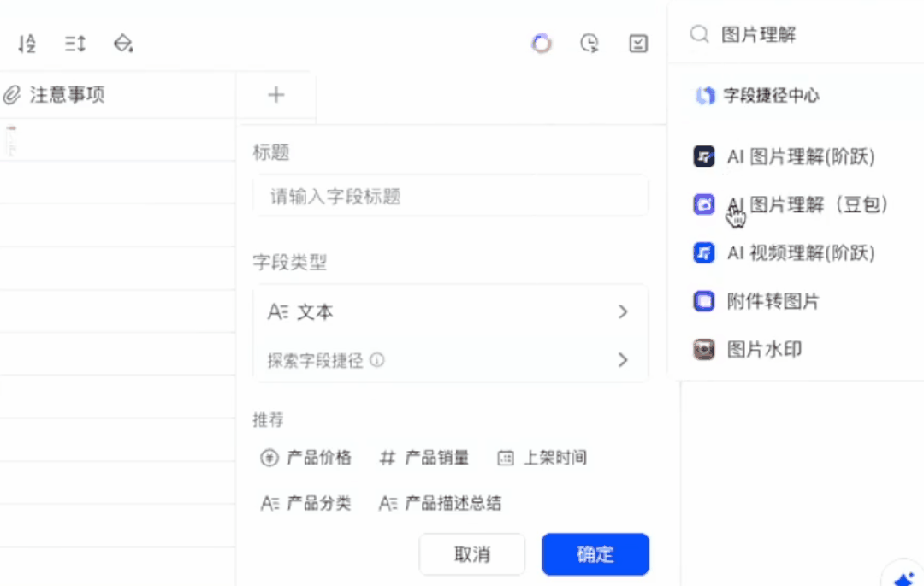Open the row height toolbar icon
Image resolution: width=924 pixels, height=586 pixels.
pyautogui.click(x=74, y=44)
